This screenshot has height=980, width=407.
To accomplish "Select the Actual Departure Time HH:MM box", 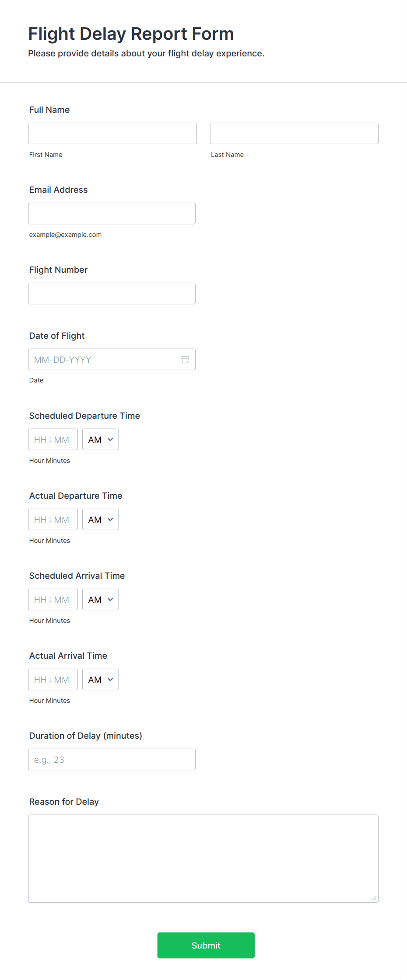I will coord(53,519).
